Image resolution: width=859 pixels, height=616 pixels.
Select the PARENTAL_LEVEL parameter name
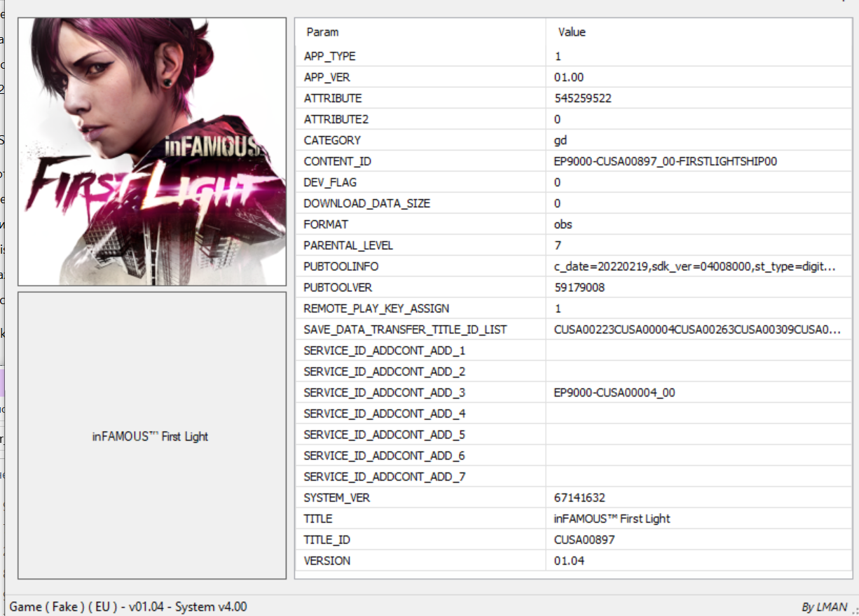(348, 245)
